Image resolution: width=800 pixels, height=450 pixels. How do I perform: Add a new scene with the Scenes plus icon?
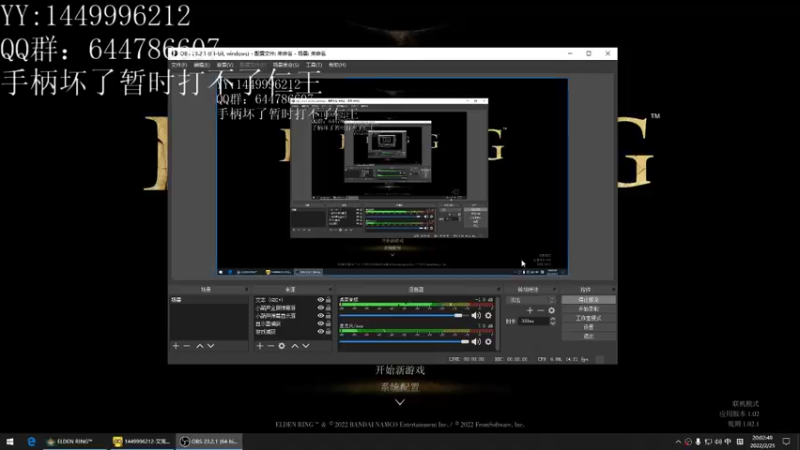point(176,346)
